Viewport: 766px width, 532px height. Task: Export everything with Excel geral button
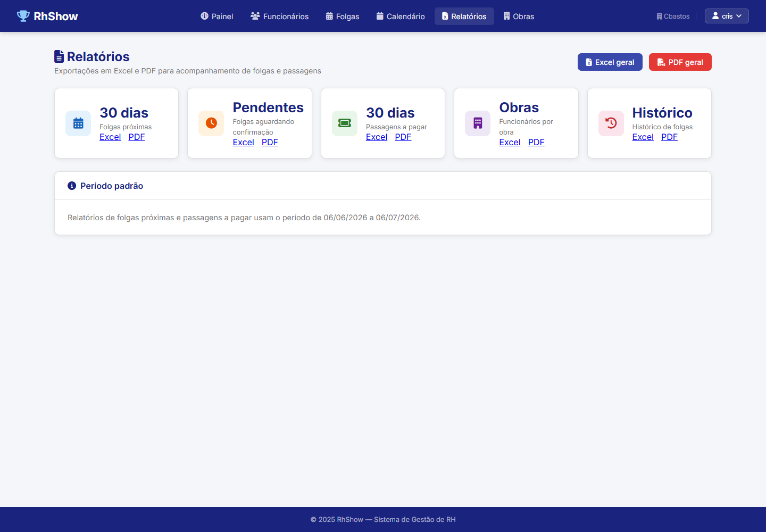pyautogui.click(x=610, y=62)
